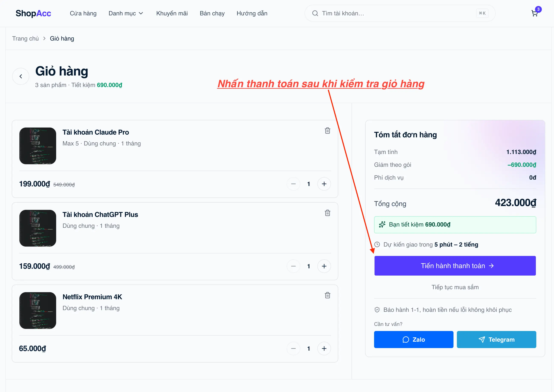
Task: Click Giỏ hàng breadcrumb text
Action: pos(62,39)
